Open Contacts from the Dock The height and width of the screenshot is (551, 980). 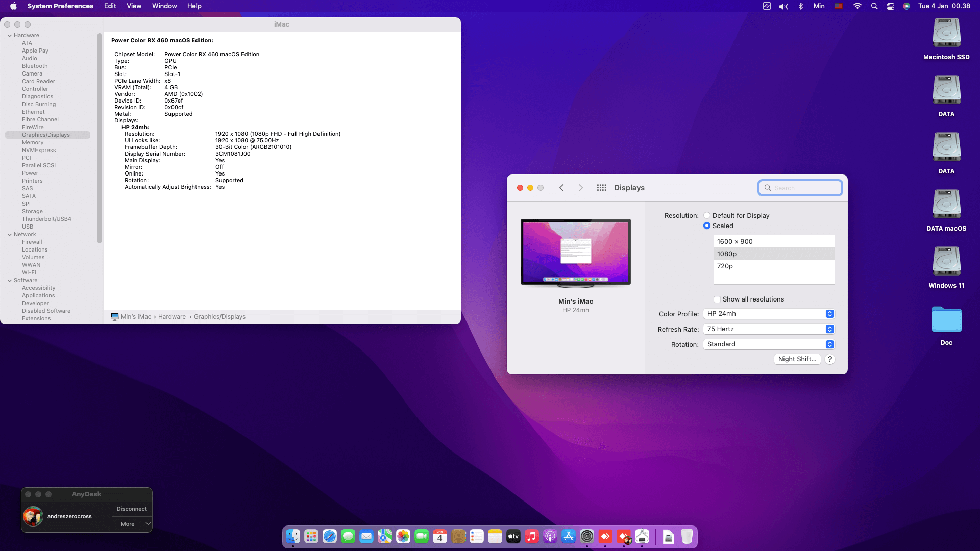click(458, 536)
